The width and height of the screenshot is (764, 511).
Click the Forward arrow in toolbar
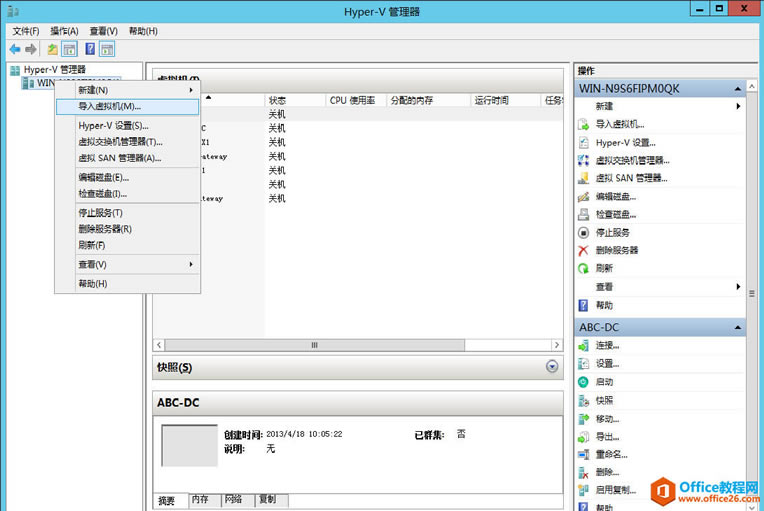point(31,49)
